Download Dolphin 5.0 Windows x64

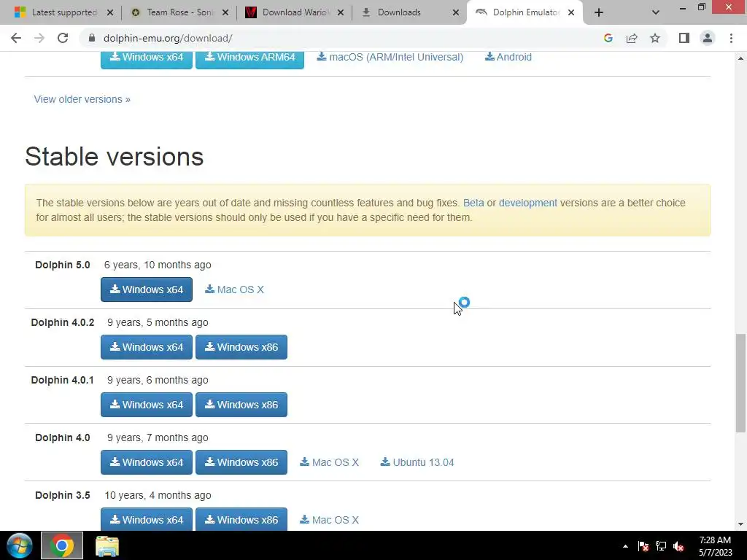pyautogui.click(x=146, y=289)
